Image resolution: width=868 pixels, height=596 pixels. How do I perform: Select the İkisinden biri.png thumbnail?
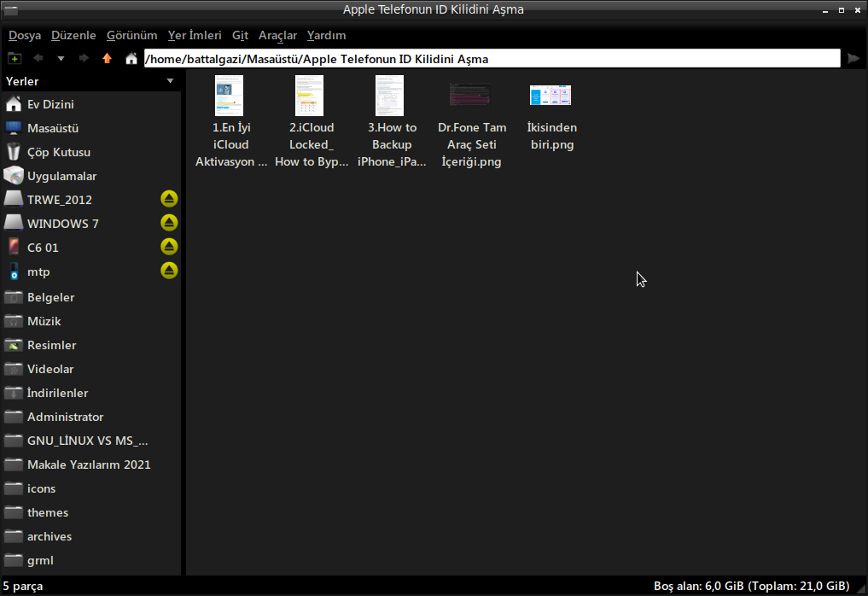point(551,96)
